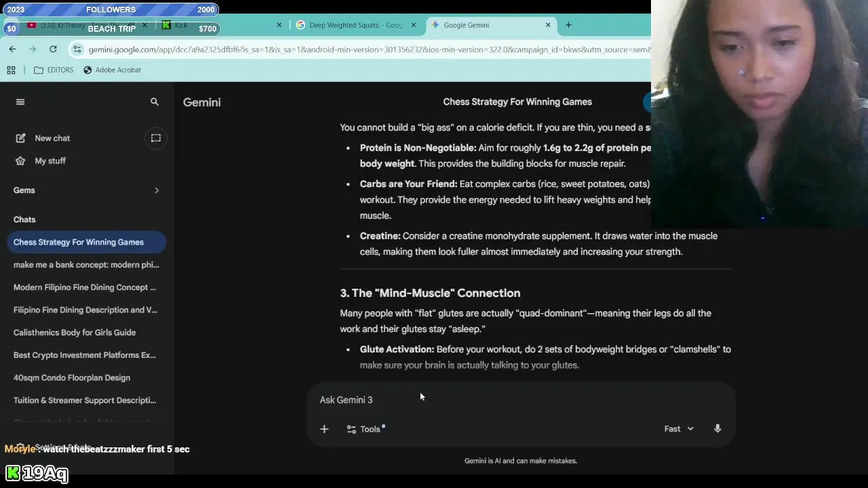The width and height of the screenshot is (868, 488).
Task: Click the webcam overlay video feed
Action: click(759, 114)
